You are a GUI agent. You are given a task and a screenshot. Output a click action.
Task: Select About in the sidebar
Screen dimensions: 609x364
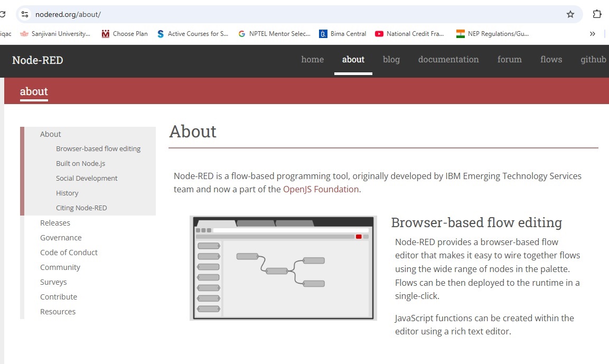51,134
